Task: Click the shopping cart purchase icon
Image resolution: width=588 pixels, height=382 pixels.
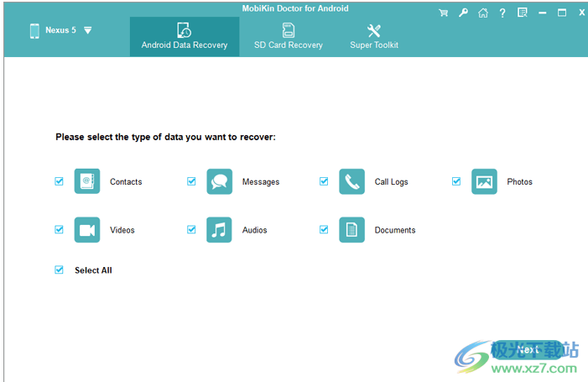Action: 443,13
